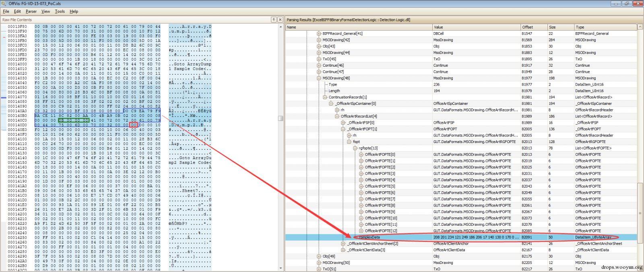Click the hex pane scrollbar down arrow

[281, 268]
